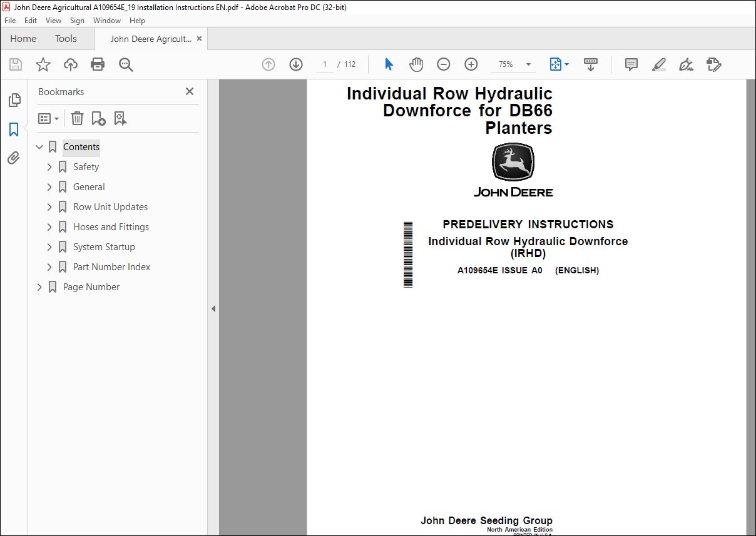Choose the Selection arrow tool
Image resolution: width=756 pixels, height=536 pixels.
tap(389, 64)
